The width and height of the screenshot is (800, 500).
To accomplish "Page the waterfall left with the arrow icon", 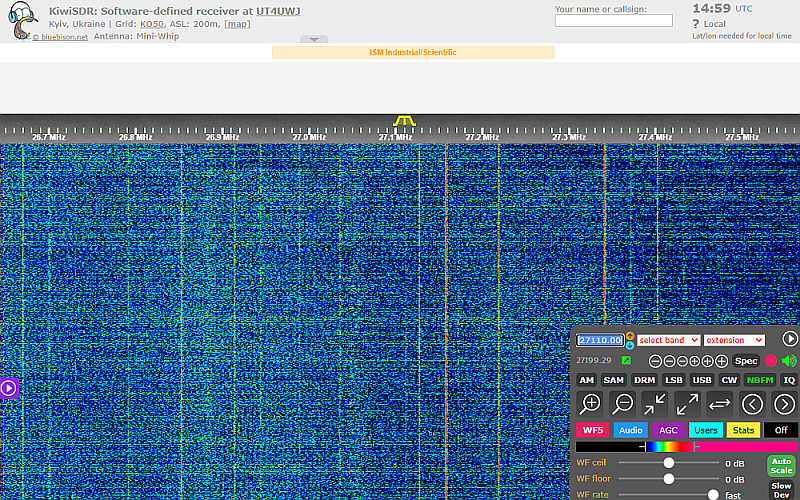I will coord(752,404).
